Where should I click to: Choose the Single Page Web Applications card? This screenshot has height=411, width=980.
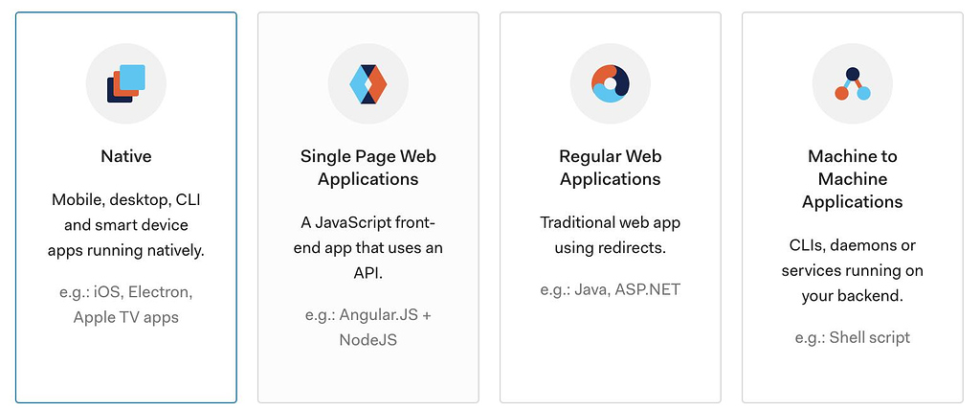(368, 207)
